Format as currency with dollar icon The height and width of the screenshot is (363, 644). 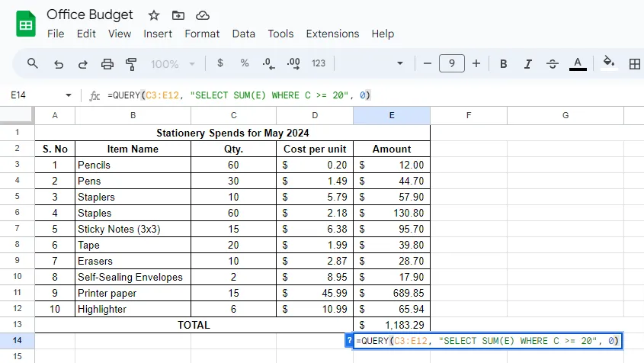tap(220, 63)
